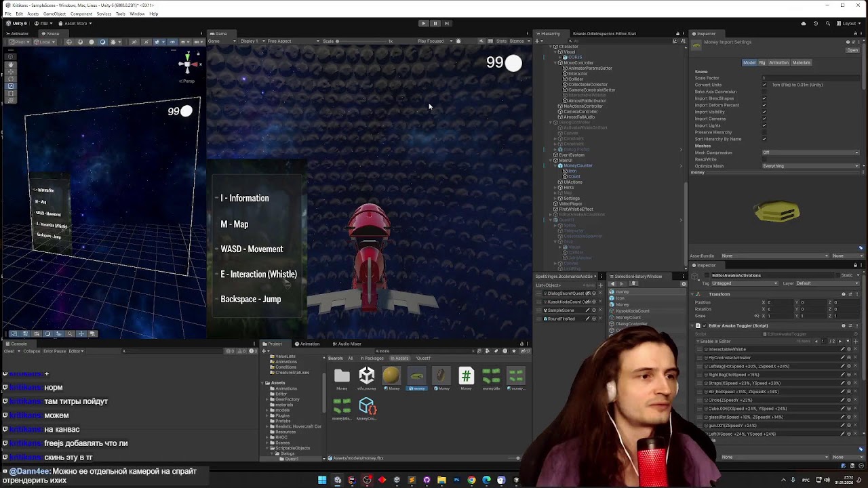Screen dimensions: 868x488
Task: Open the Windows Start menu
Action: tap(322, 480)
